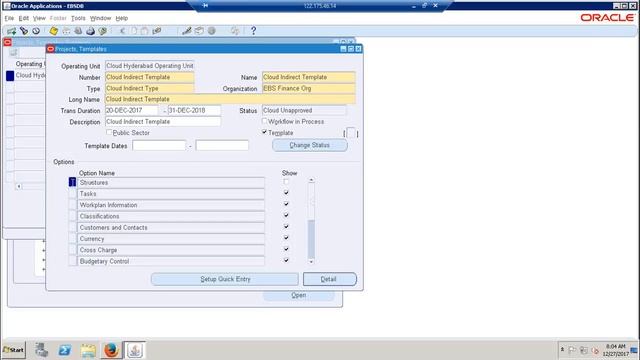Uncheck the Template checkbox
Screen dimensions: 640x360
pos(264,132)
